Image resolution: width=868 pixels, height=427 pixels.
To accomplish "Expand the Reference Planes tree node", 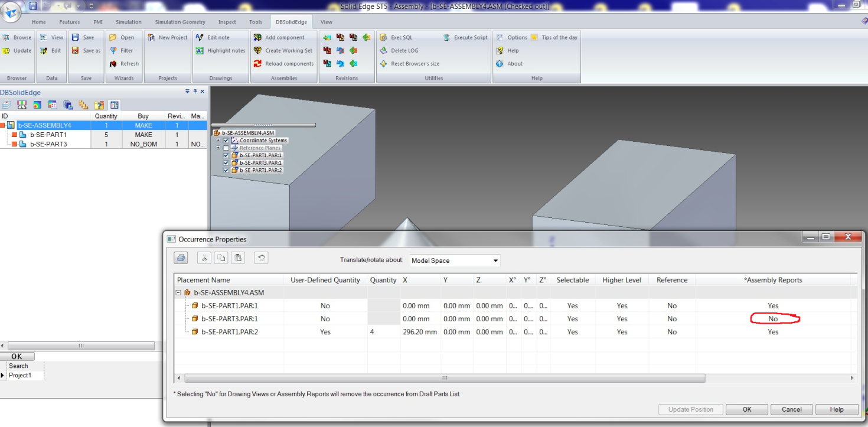I will click(x=218, y=148).
